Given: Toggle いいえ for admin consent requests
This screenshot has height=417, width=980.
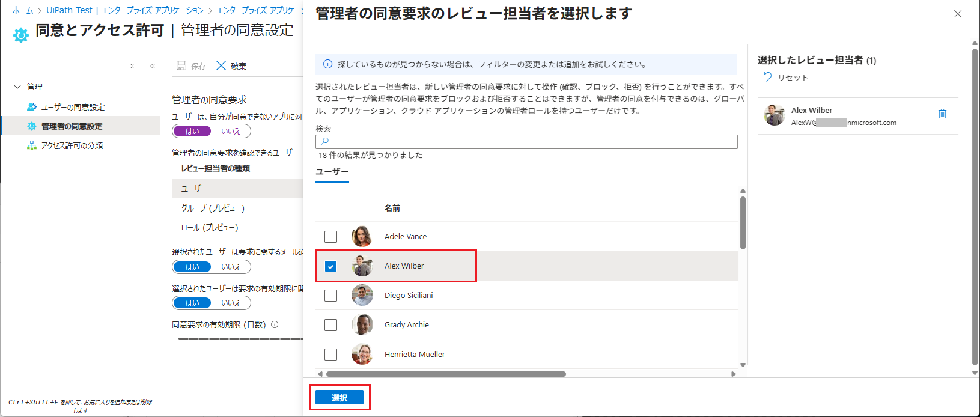Looking at the screenshot, I should pos(231,131).
